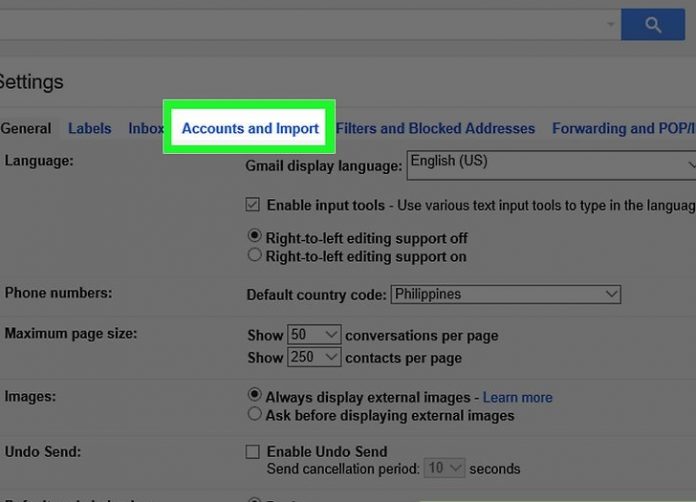
Task: Check the Enable Undo Send checkbox
Action: pyautogui.click(x=253, y=451)
